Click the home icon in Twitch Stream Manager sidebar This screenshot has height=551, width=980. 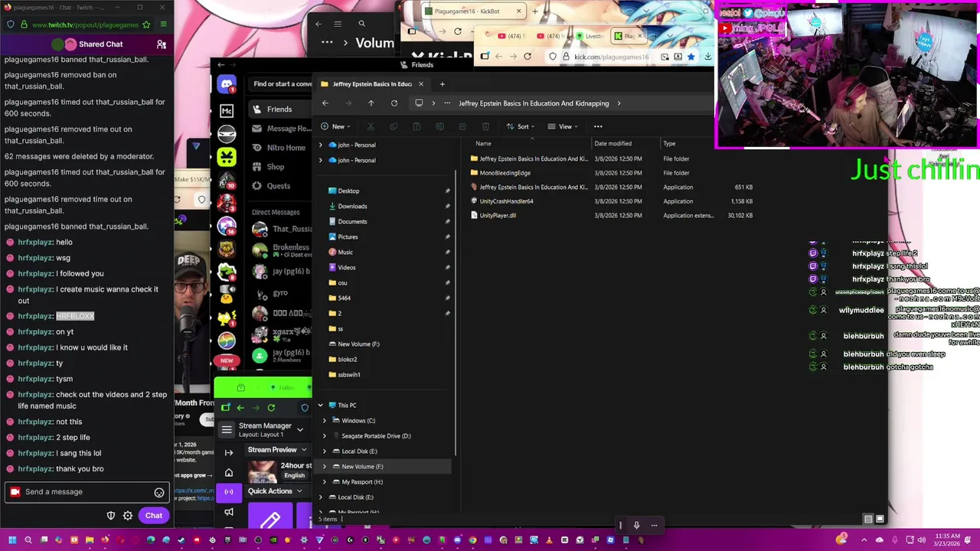[x=228, y=473]
